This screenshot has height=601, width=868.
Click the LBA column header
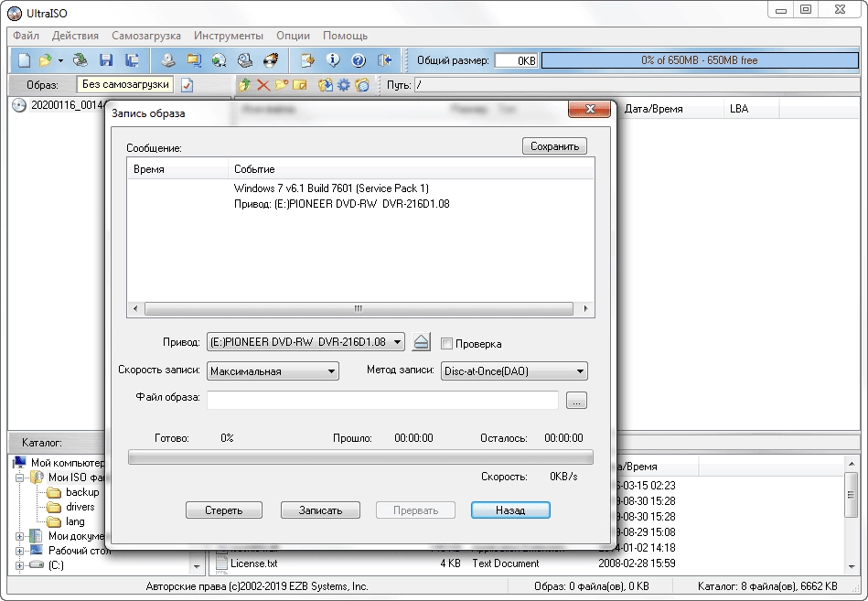(x=750, y=109)
